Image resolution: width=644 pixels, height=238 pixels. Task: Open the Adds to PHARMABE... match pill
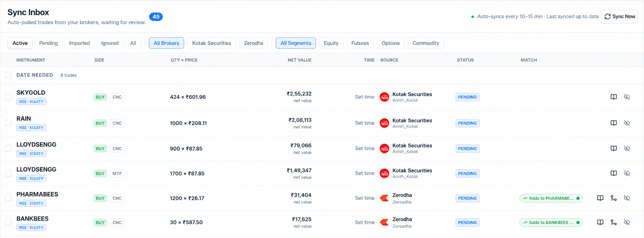click(x=551, y=198)
